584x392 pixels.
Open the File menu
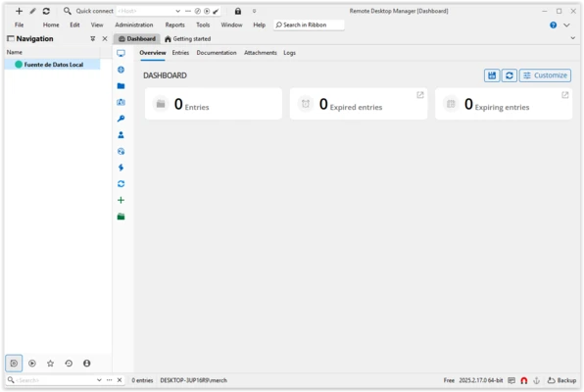(x=19, y=24)
